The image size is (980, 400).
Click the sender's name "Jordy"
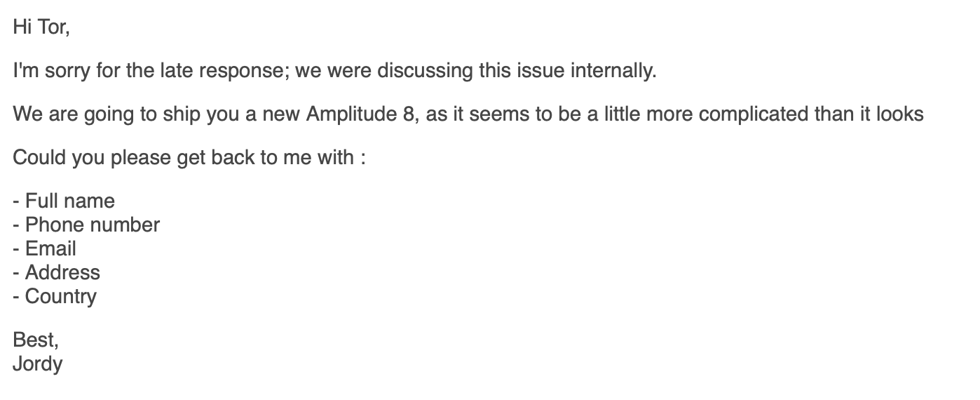pos(38,364)
